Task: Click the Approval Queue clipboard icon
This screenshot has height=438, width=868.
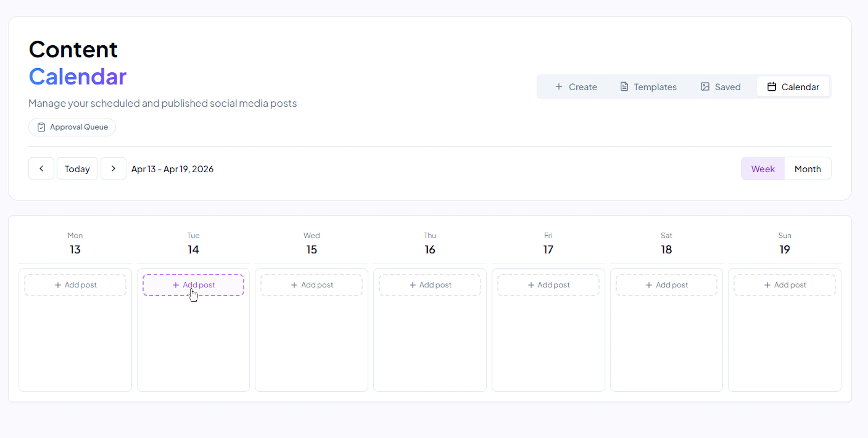Action: 41,127
